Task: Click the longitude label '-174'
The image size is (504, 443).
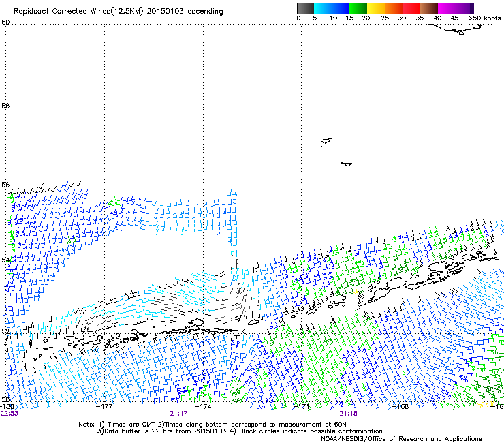Action: [x=203, y=406]
